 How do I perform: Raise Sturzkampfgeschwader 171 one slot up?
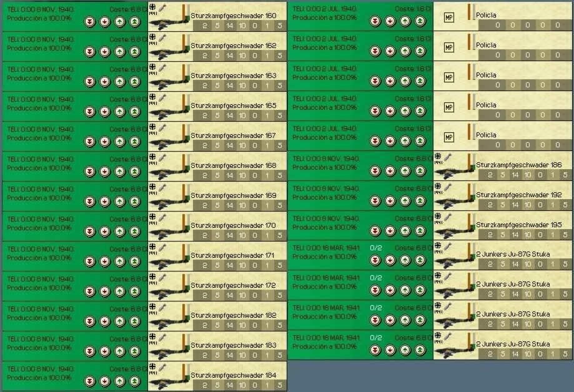[120, 262]
